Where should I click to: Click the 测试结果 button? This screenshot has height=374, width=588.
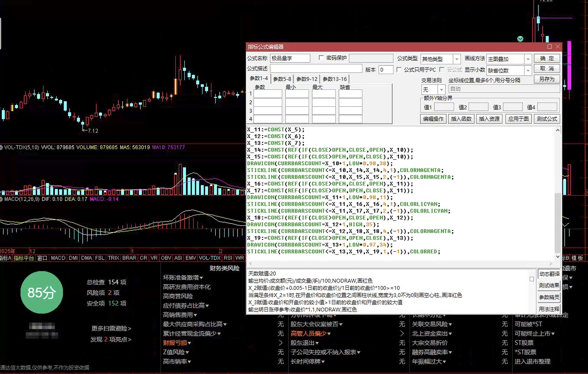click(x=549, y=285)
